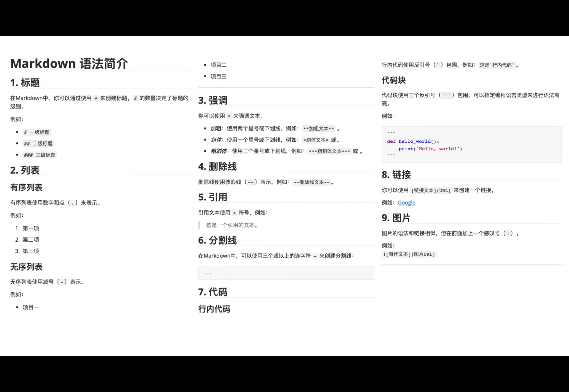Click the '9. 图片' section heading

tap(396, 218)
